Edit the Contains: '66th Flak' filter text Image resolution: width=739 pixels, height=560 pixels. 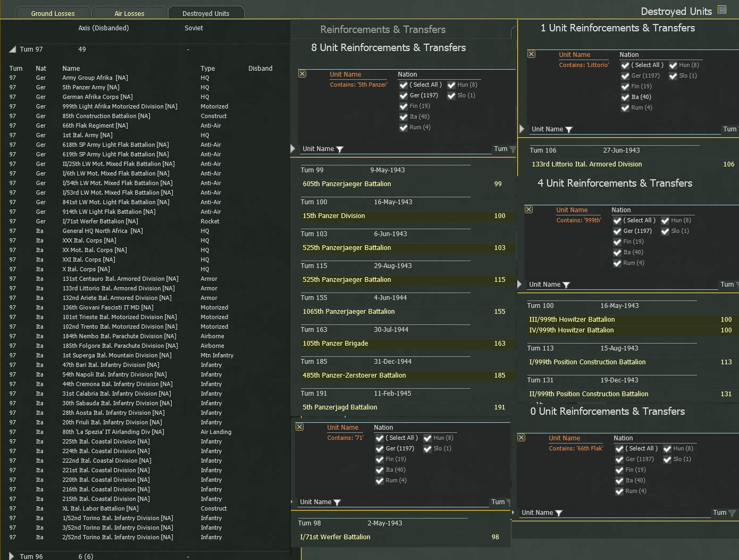pyautogui.click(x=576, y=448)
